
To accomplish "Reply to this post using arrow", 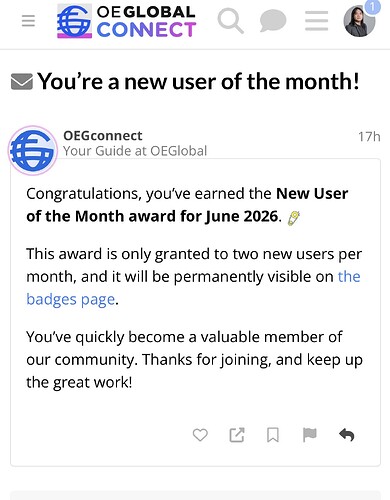I will (347, 435).
